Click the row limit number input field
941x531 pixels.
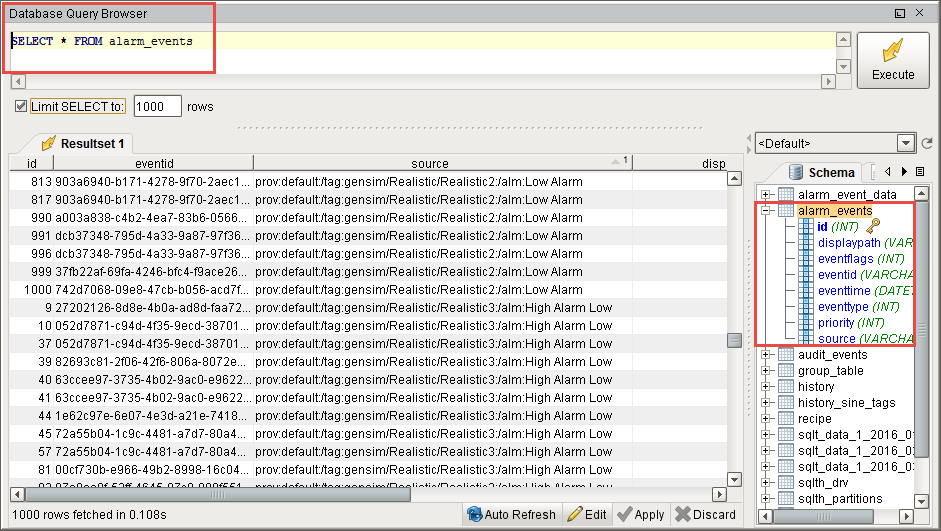[x=157, y=106]
